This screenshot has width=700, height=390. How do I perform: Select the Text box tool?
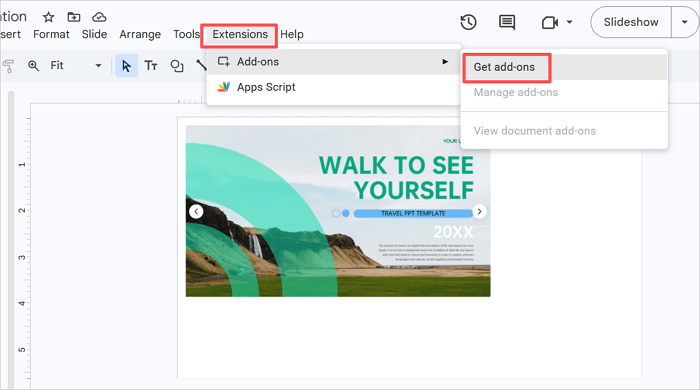(151, 66)
